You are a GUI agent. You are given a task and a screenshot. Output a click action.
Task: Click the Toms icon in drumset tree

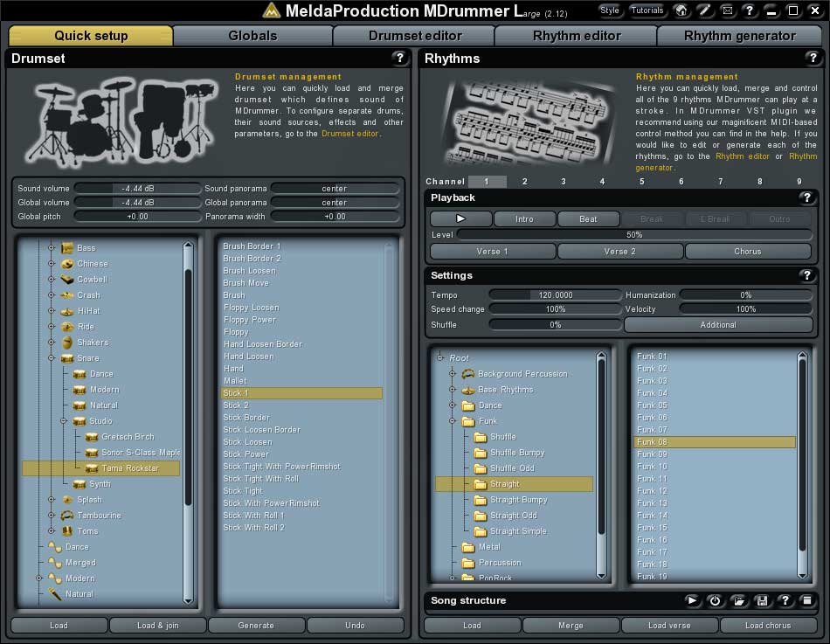pos(67,531)
